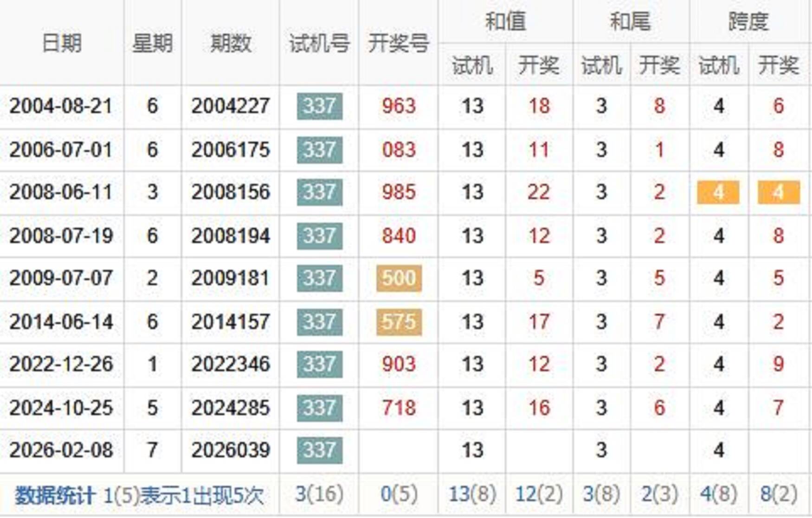Click the orange highlighted 575 draw number
The image size is (812, 518).
[x=399, y=322]
